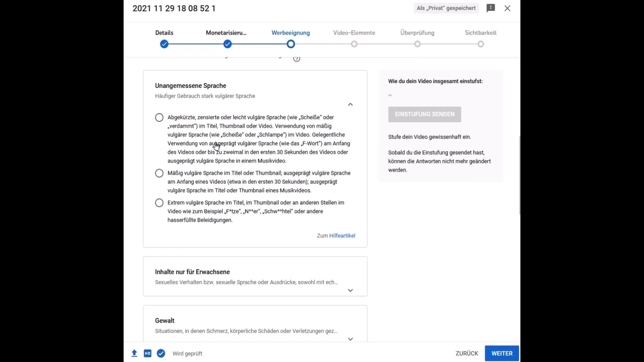This screenshot has width=644, height=362.
Task: Click the Video-Elemente step circle
Action: tap(354, 44)
